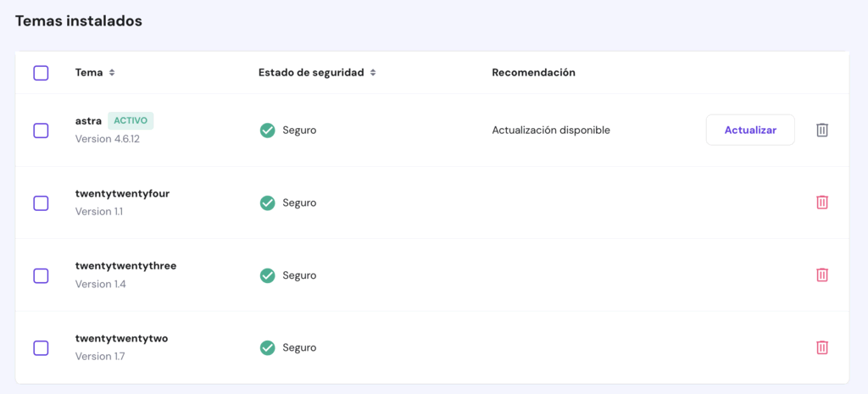Viewport: 868px width, 394px height.
Task: Click green check icon in astra row
Action: coord(267,130)
